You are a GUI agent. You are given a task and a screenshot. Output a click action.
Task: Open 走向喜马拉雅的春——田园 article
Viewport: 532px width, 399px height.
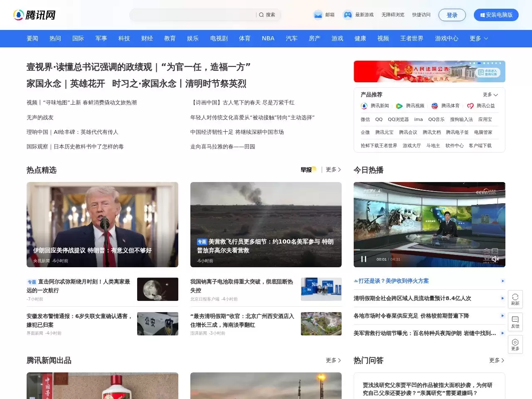pyautogui.click(x=223, y=147)
